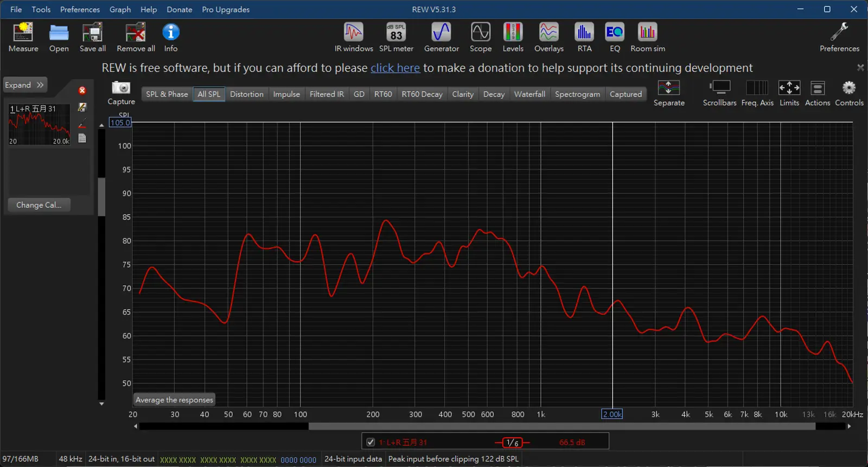The height and width of the screenshot is (467, 868).
Task: Open the Levels tool
Action: tap(513, 37)
